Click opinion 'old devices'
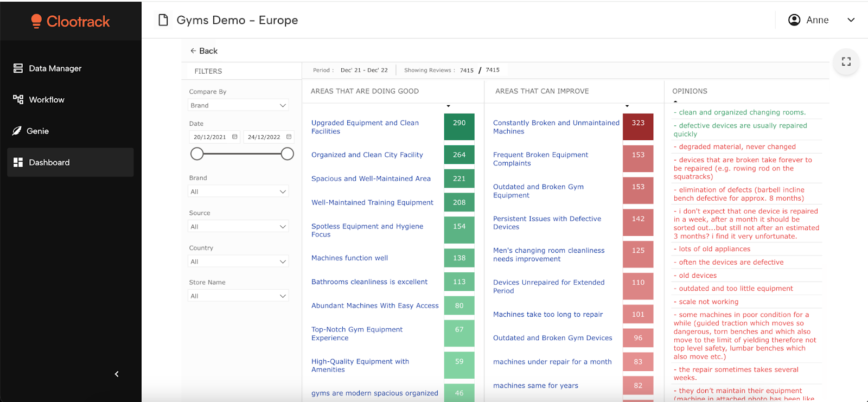This screenshot has width=868, height=402. tap(695, 276)
